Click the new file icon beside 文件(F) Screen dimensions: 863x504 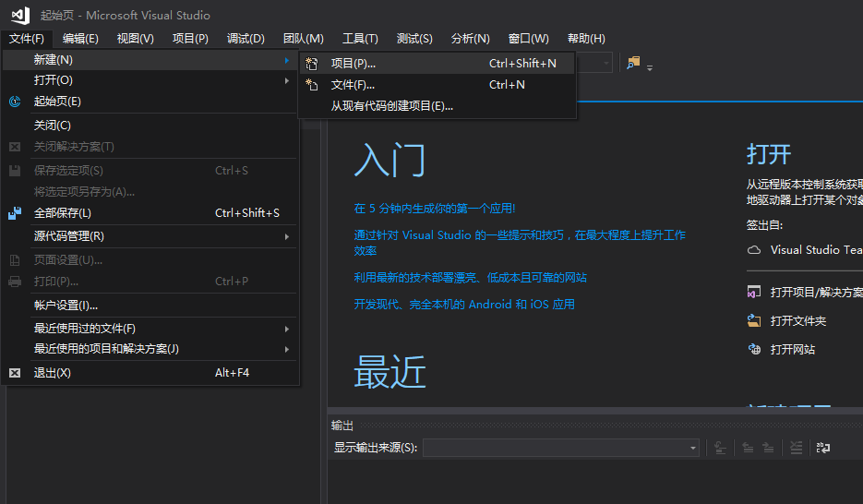(312, 85)
